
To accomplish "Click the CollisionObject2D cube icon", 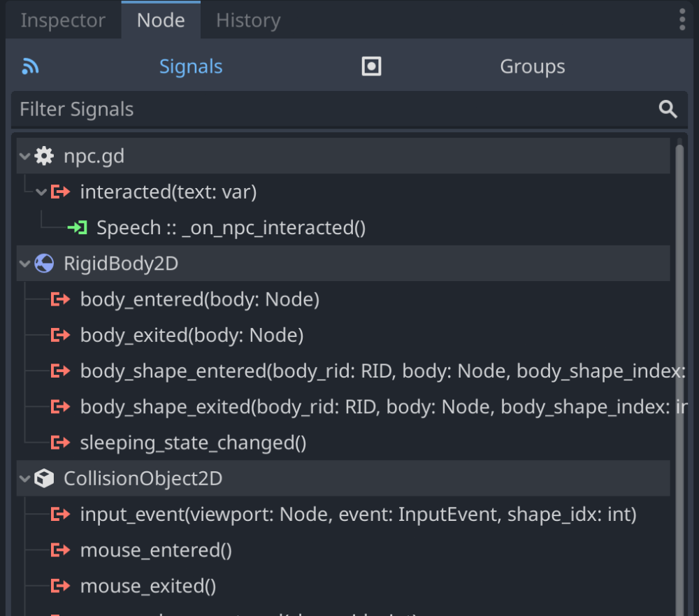I will tap(44, 479).
